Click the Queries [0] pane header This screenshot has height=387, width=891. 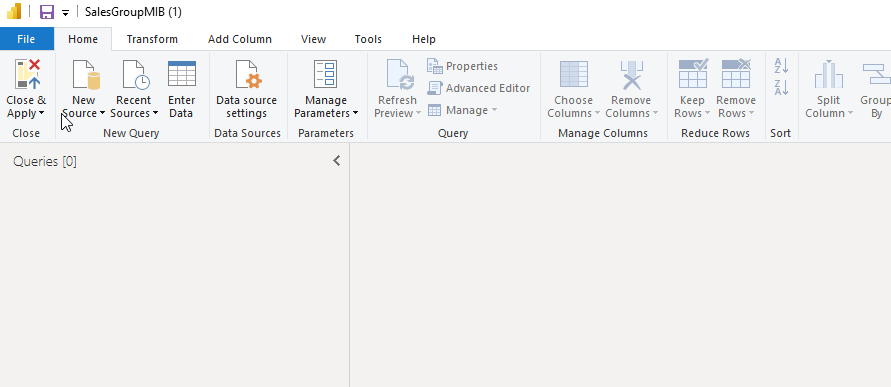pyautogui.click(x=45, y=161)
